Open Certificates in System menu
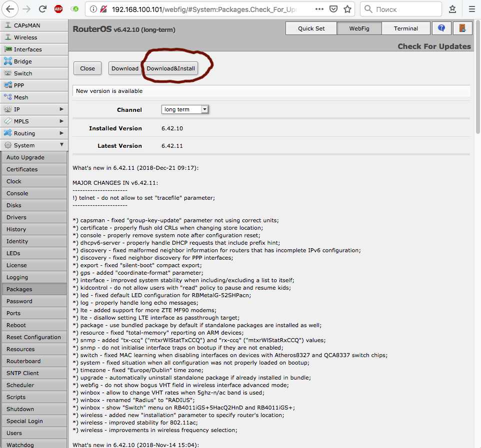This screenshot has width=481, height=448. click(x=34, y=169)
